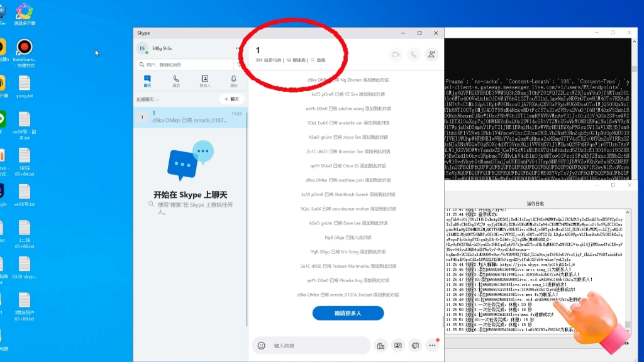Open the 逍遥多开器 desktop icon
Screen dimensions: 644x362
(25, 14)
